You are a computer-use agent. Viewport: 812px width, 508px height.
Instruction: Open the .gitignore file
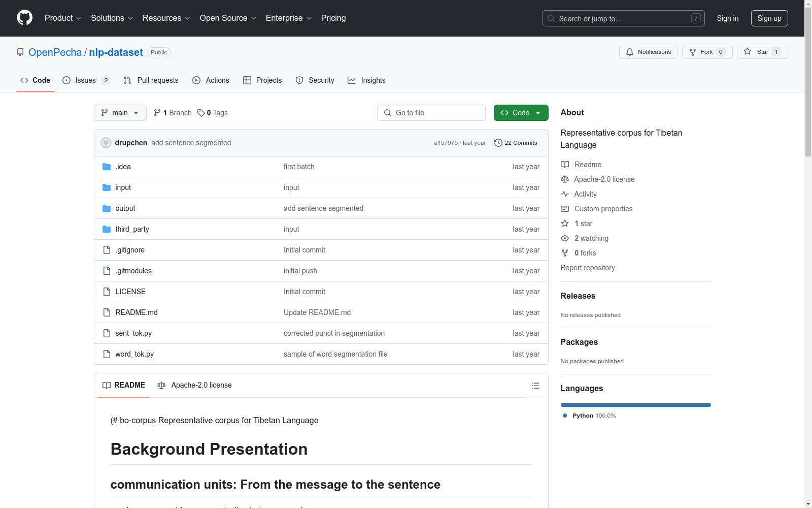(130, 250)
